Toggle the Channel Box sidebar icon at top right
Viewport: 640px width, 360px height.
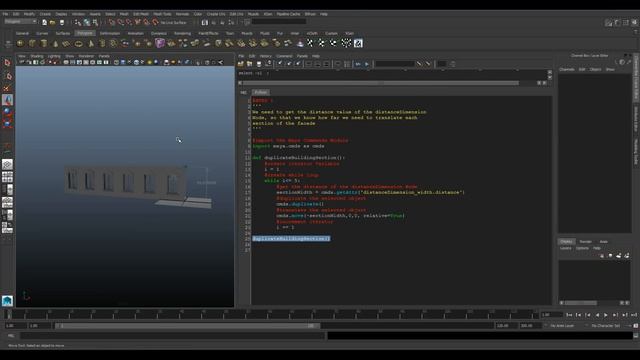pyautogui.click(x=635, y=22)
